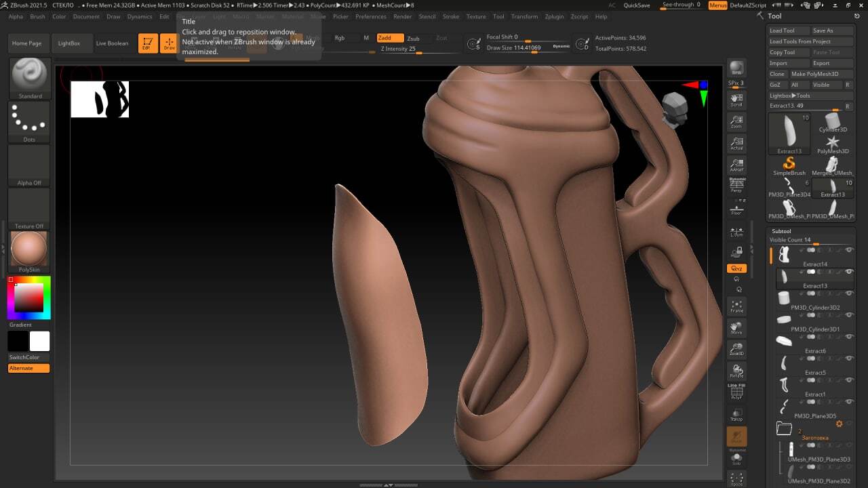Click the Export button
Image resolution: width=868 pixels, height=488 pixels.
pyautogui.click(x=832, y=63)
